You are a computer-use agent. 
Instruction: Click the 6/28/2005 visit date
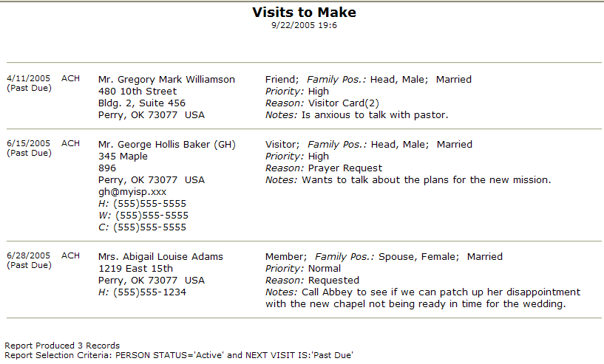pyautogui.click(x=29, y=256)
